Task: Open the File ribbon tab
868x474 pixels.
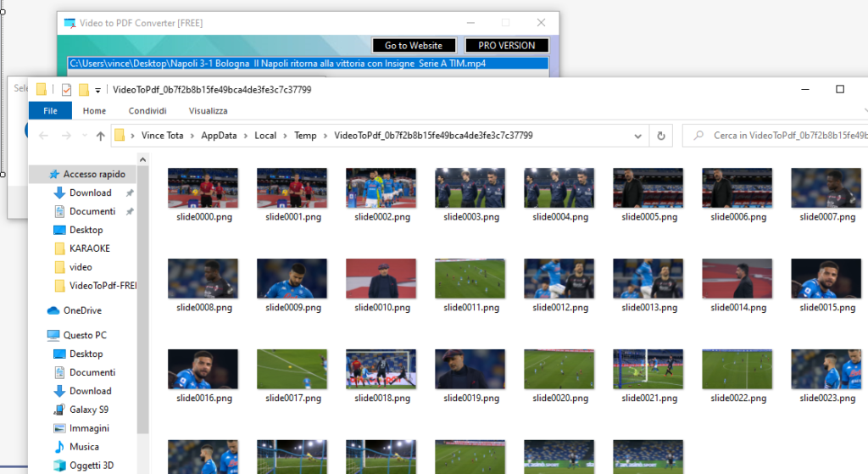Action: [50, 111]
